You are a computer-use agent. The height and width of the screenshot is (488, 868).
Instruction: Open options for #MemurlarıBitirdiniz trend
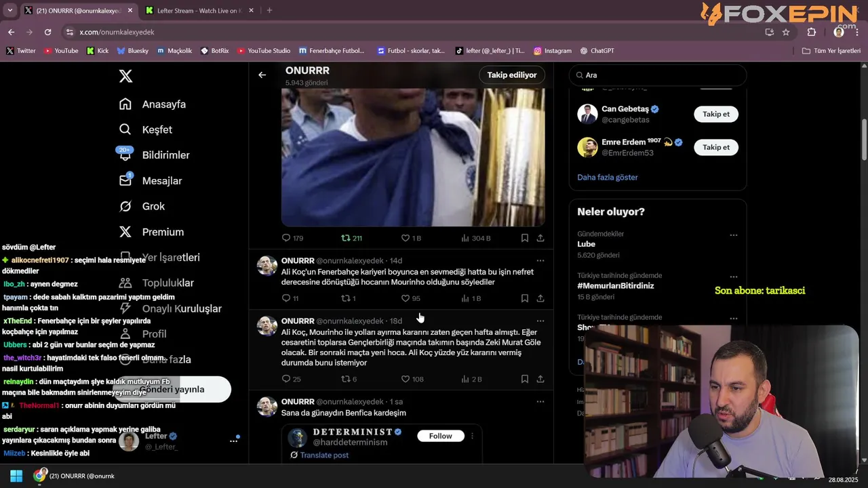[x=734, y=277]
